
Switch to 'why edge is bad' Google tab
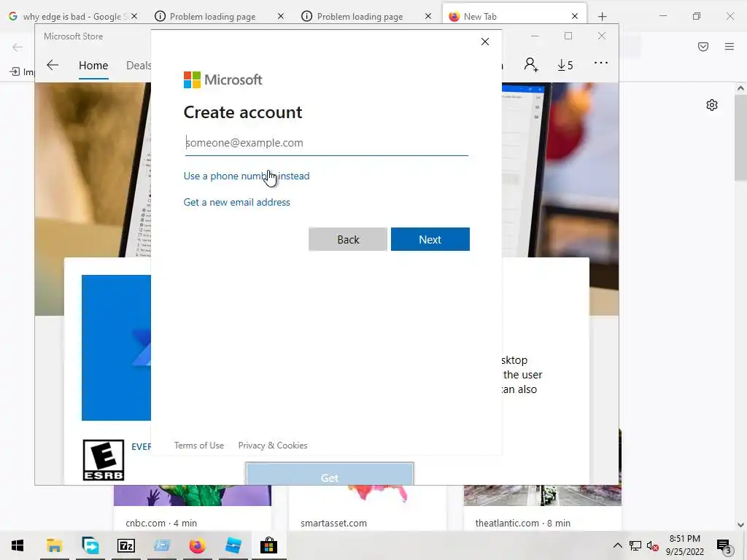[72, 16]
